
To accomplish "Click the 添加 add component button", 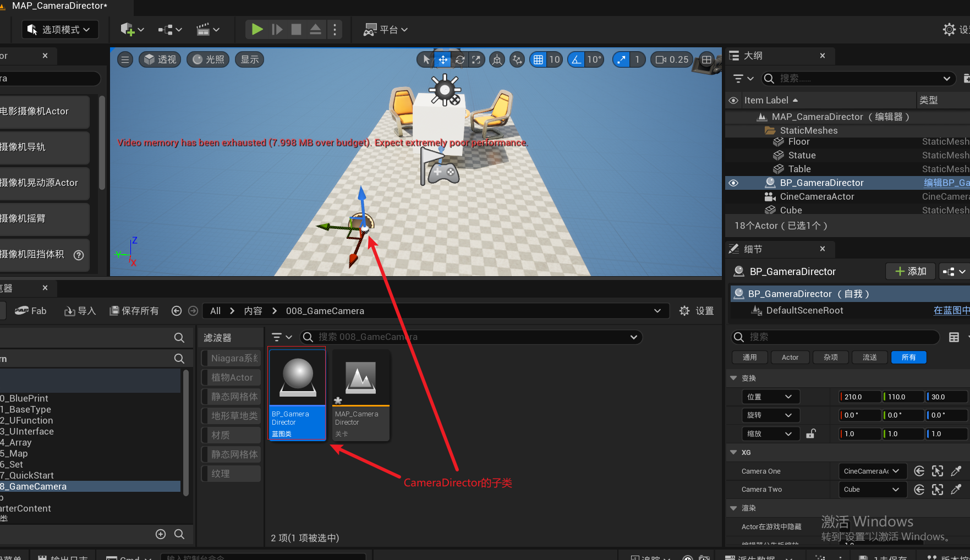I will pos(911,271).
